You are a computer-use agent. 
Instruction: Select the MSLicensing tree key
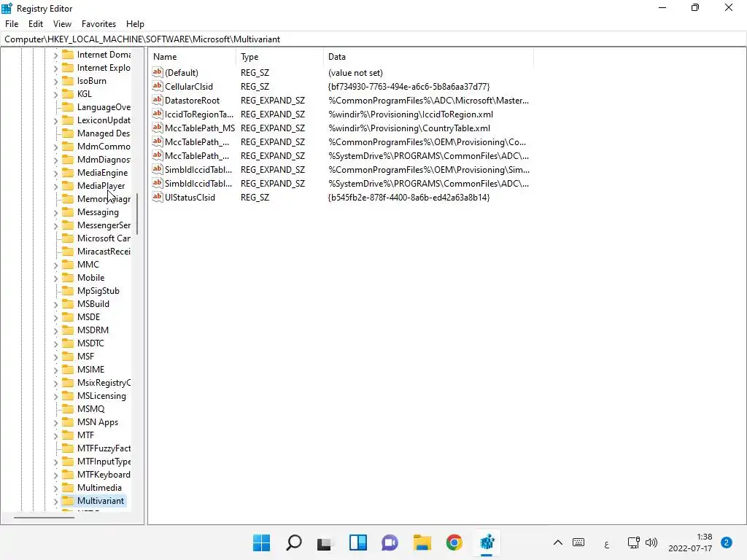(101, 396)
